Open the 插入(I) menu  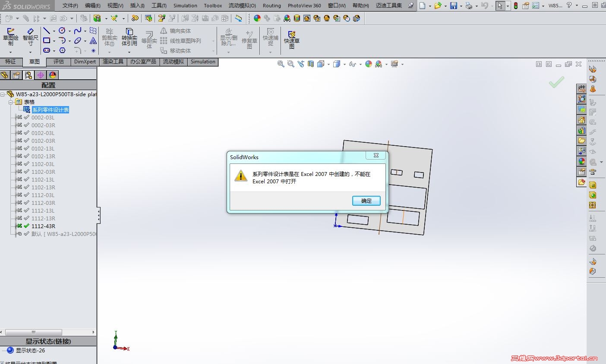(137, 6)
